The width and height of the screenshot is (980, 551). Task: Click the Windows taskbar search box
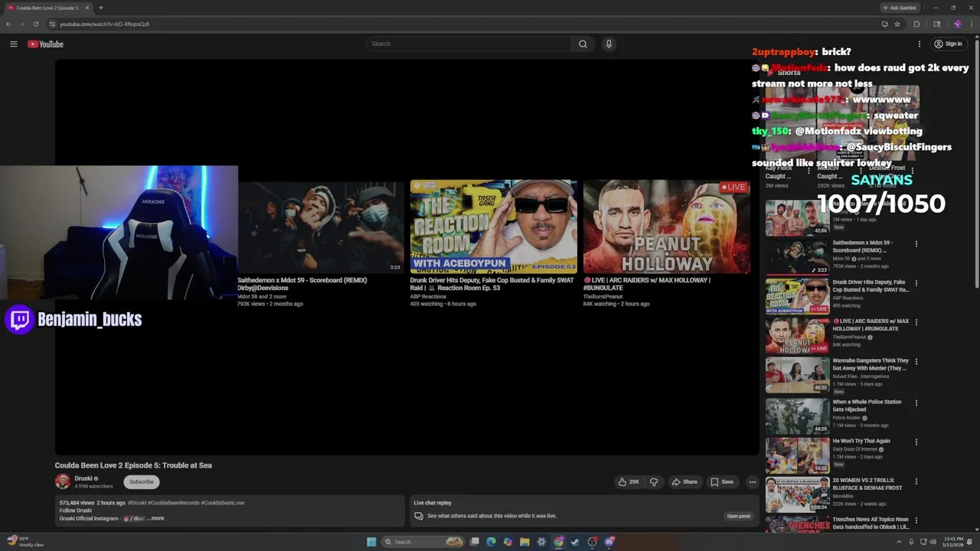point(423,542)
